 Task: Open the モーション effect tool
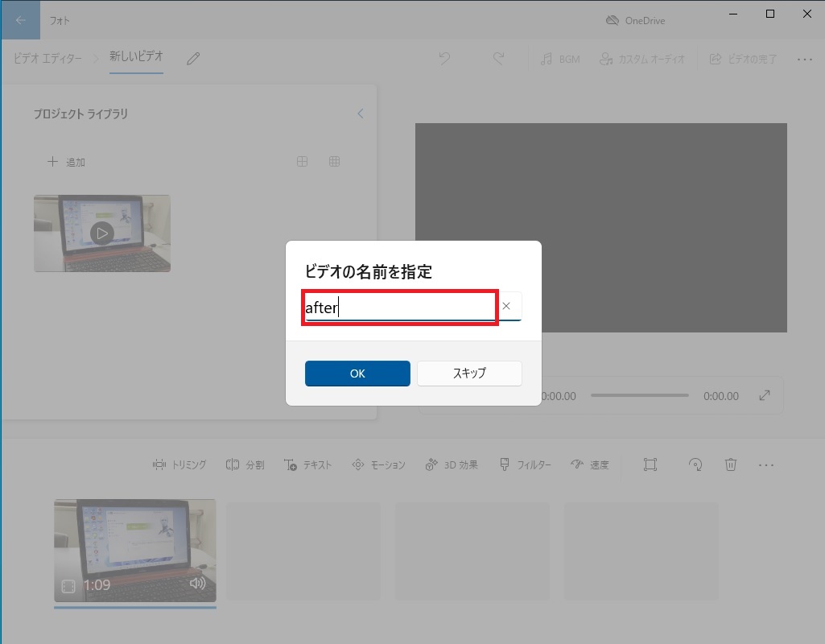click(x=377, y=464)
